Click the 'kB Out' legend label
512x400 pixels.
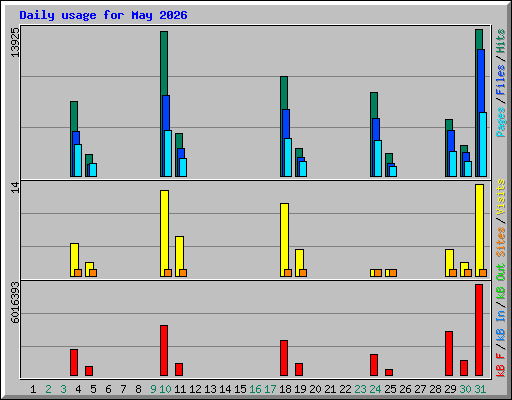point(501,281)
